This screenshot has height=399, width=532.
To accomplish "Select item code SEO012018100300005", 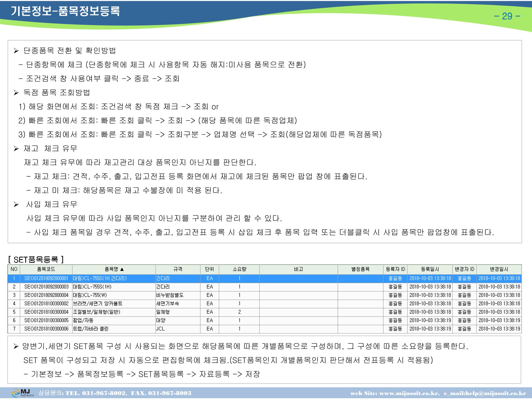I will 46,320.
